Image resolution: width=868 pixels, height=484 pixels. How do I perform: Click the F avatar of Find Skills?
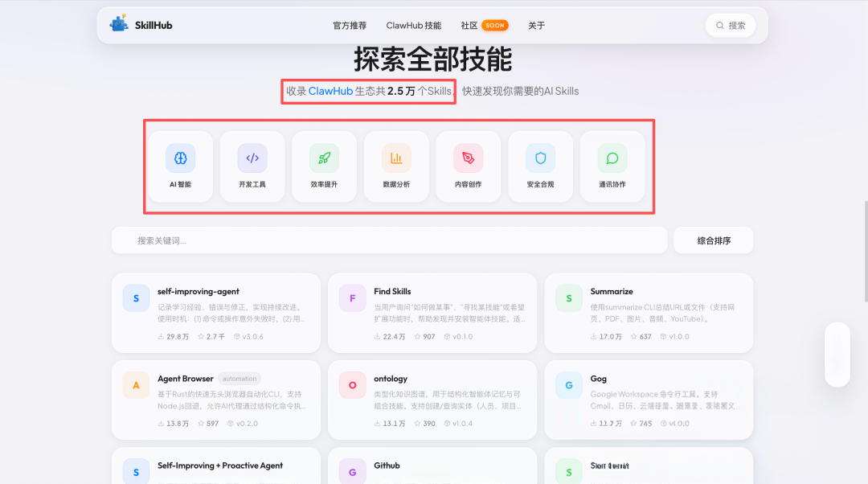click(x=353, y=298)
